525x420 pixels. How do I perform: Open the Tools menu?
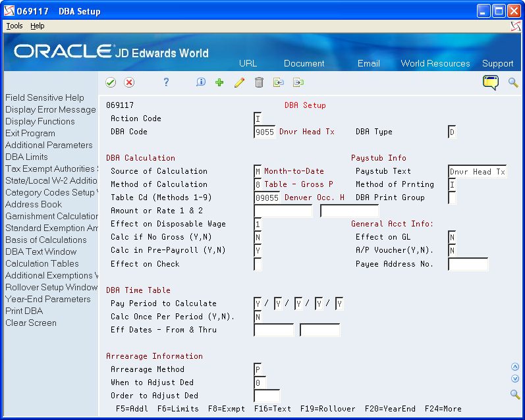(14, 26)
